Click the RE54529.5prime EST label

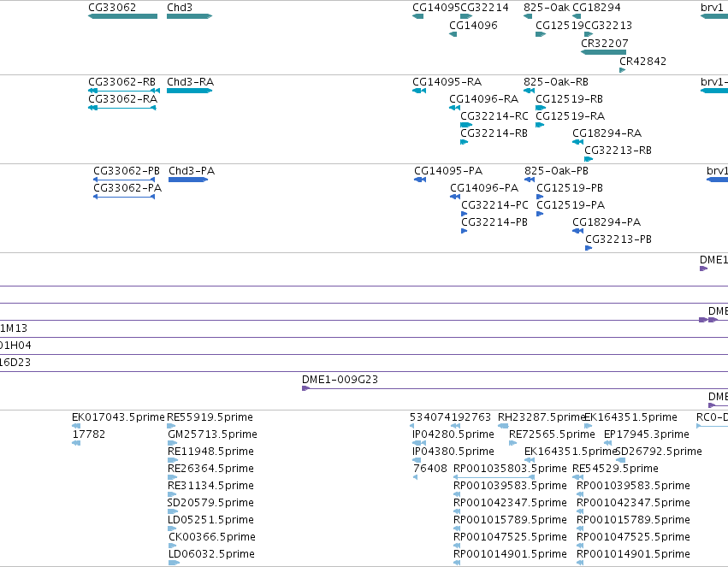click(x=615, y=470)
